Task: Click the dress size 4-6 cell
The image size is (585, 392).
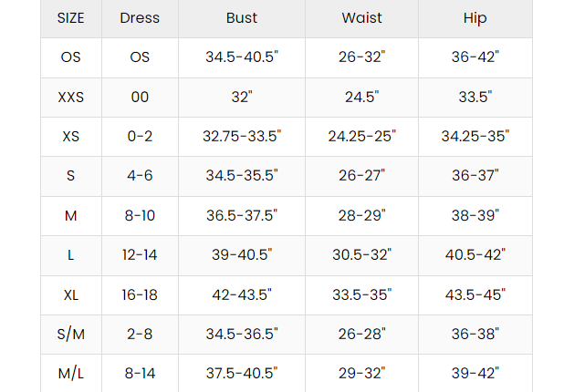Action: point(140,176)
